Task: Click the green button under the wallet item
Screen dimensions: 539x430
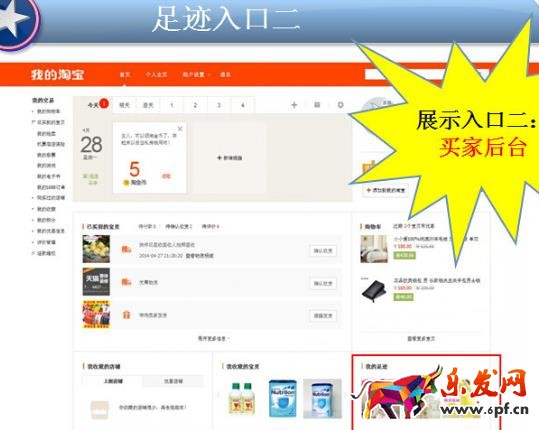Action: tap(404, 297)
